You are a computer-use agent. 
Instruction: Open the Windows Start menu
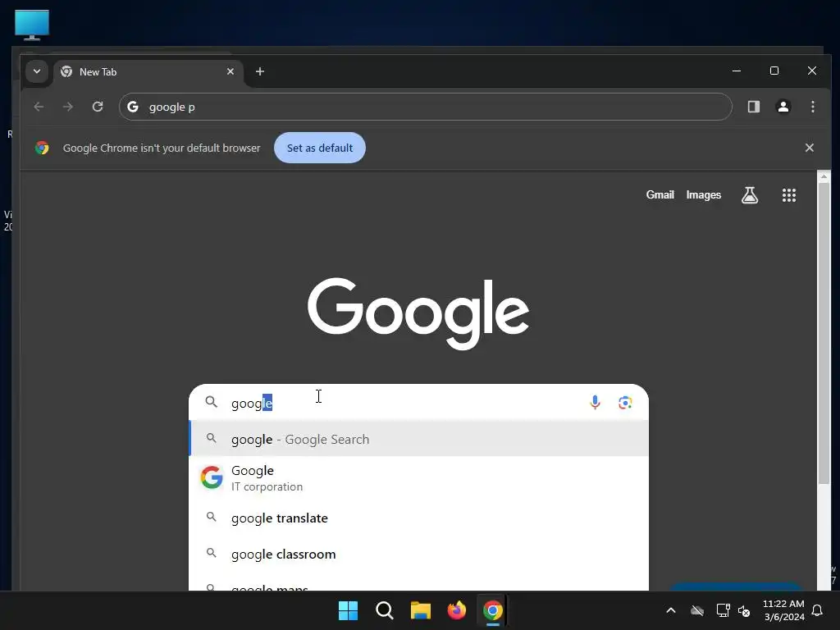point(348,610)
